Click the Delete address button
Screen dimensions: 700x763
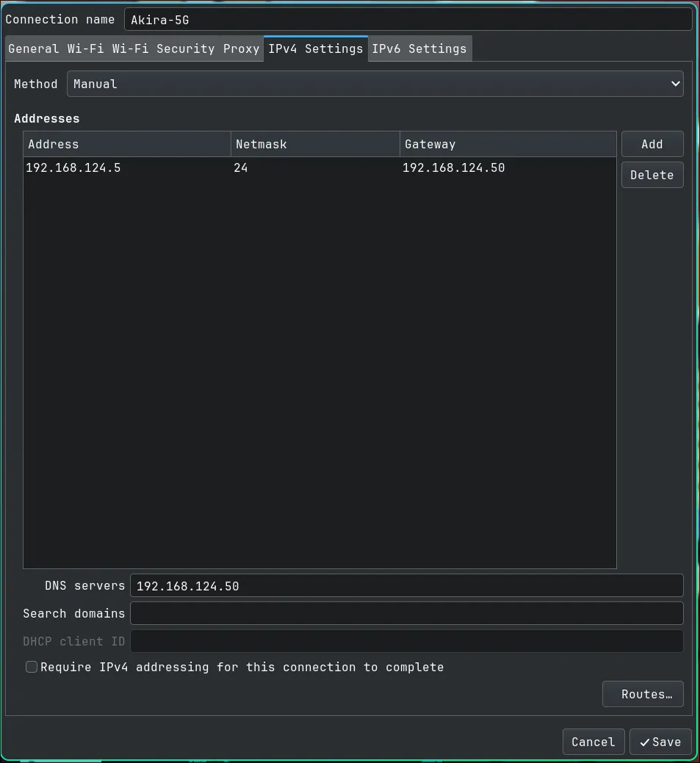point(652,175)
